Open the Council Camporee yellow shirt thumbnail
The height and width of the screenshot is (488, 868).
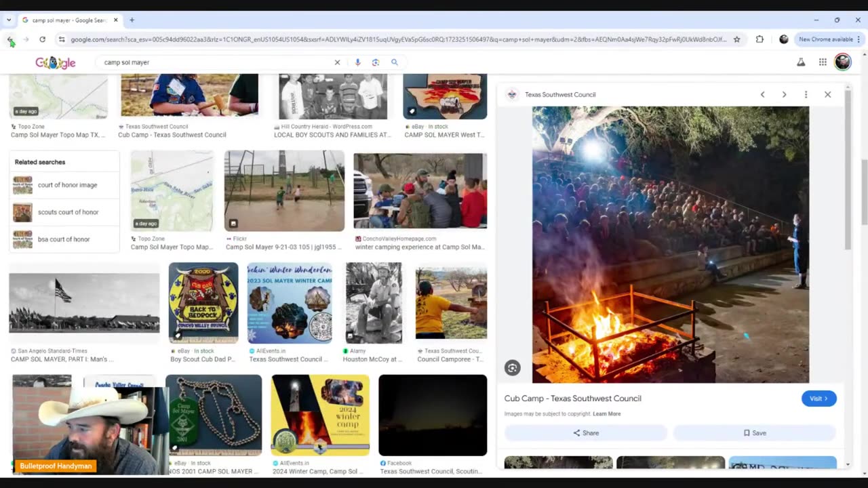tap(451, 303)
